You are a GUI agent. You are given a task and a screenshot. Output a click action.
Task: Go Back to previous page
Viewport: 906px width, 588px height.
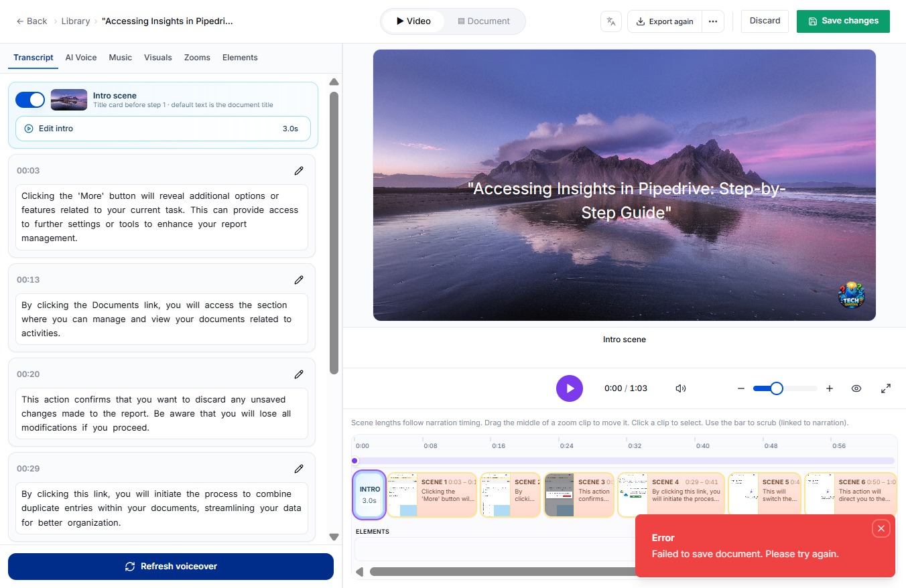(x=31, y=21)
